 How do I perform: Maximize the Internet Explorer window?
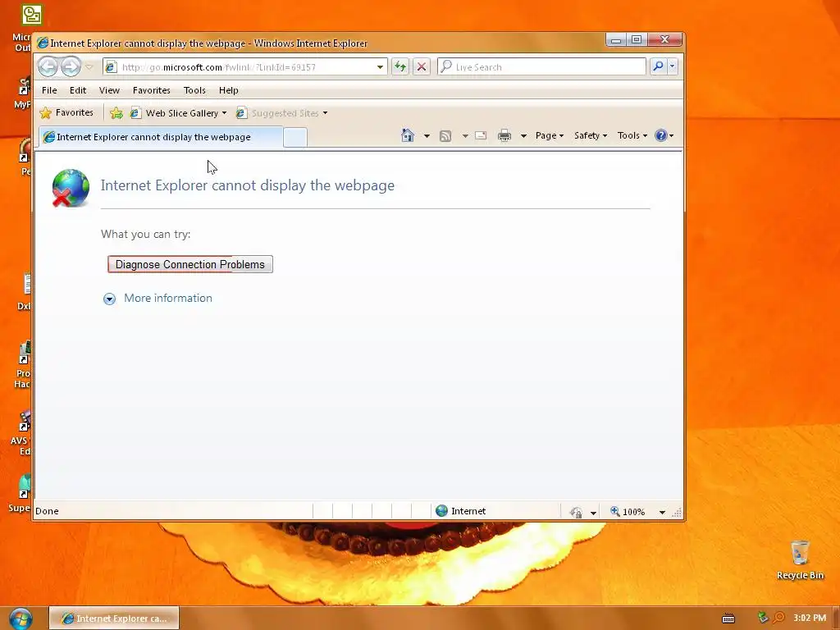[x=637, y=39]
